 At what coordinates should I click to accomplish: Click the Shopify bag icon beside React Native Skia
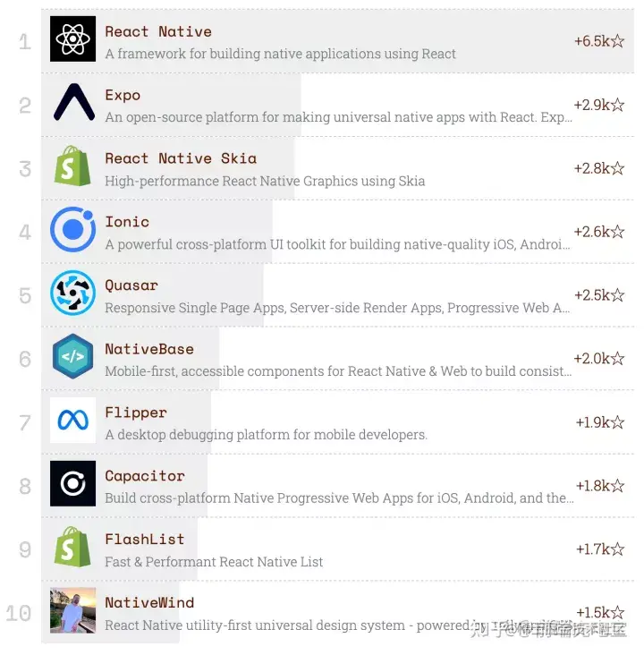point(72,166)
